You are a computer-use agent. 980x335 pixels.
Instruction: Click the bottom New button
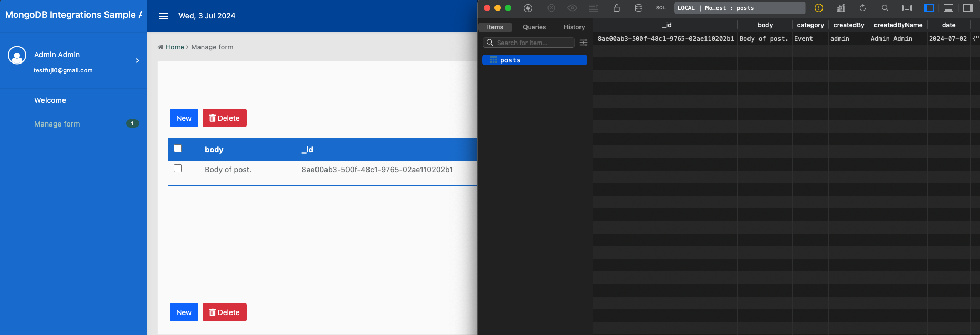coord(184,312)
